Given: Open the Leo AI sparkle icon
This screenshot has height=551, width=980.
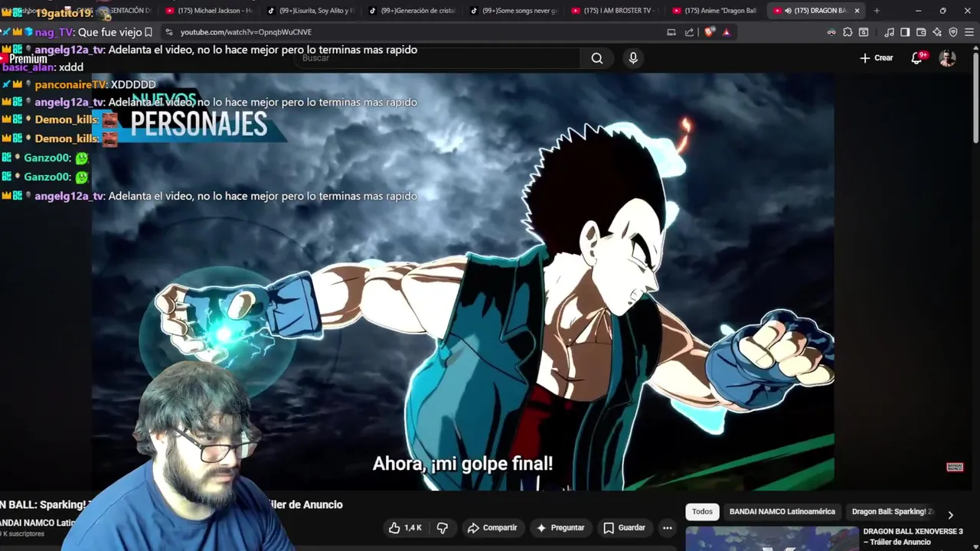Looking at the screenshot, I should pos(937,32).
